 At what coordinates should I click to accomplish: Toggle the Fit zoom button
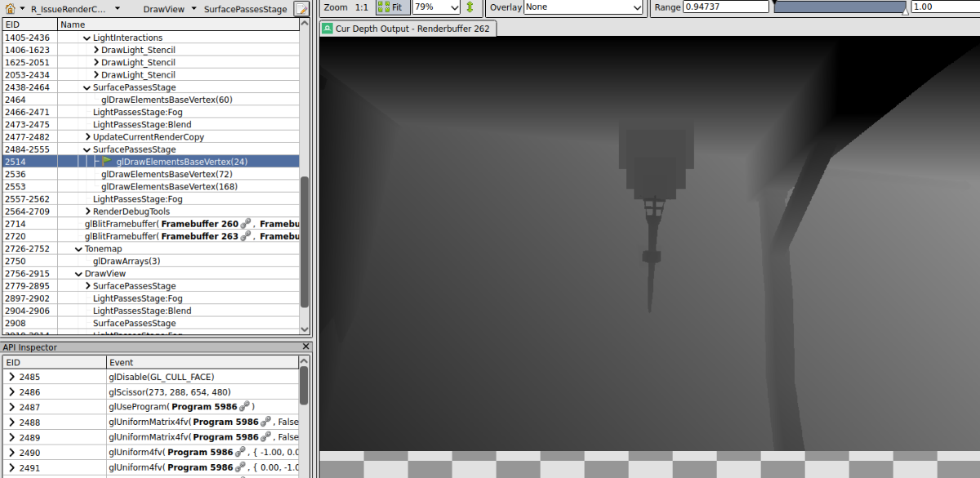coord(393,7)
